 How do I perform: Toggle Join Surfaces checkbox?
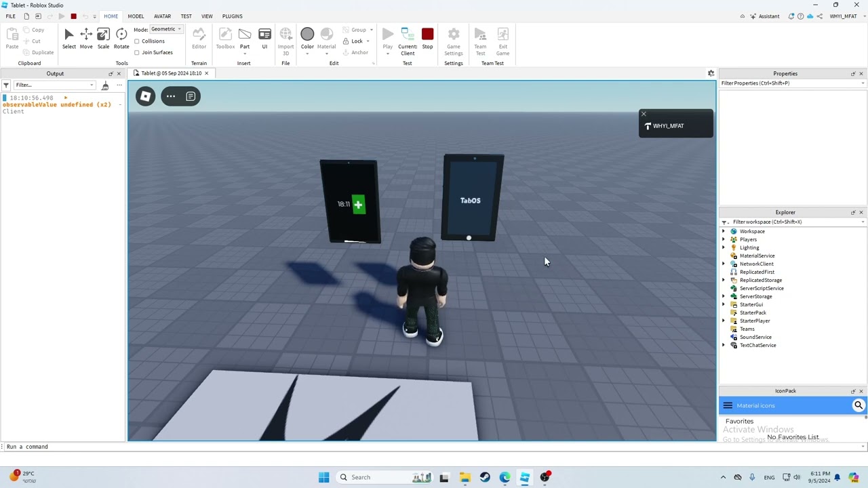click(x=137, y=53)
